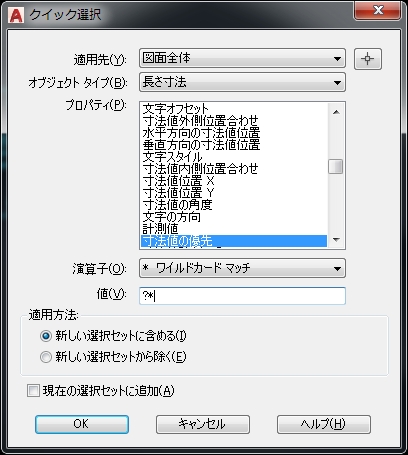Select 垂直方向の寸法値位置 property

coord(234,145)
